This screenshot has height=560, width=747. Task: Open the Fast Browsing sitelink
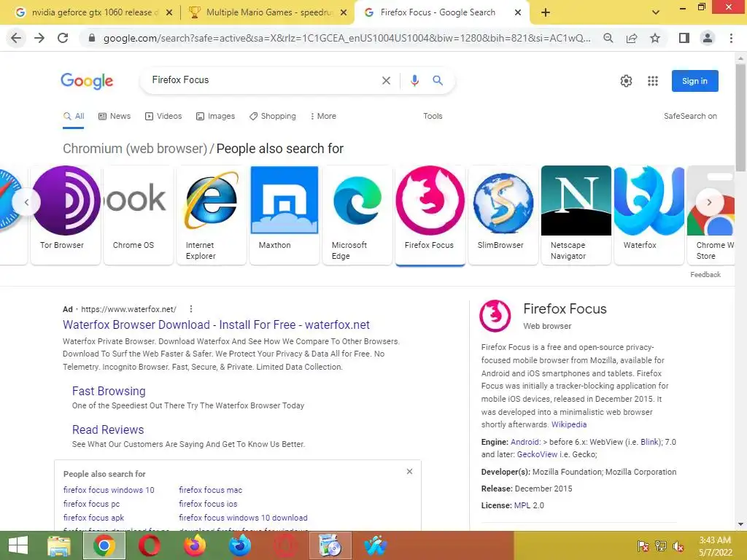[109, 391]
